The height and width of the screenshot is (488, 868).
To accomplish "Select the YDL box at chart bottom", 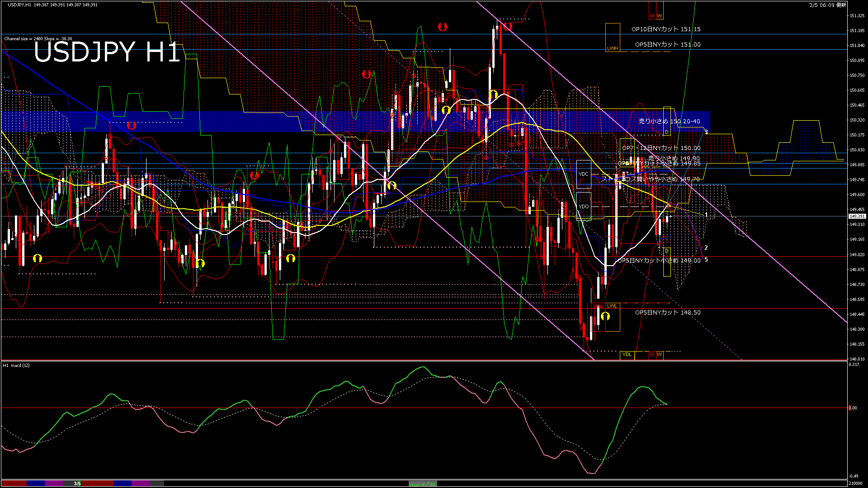I will [x=627, y=355].
